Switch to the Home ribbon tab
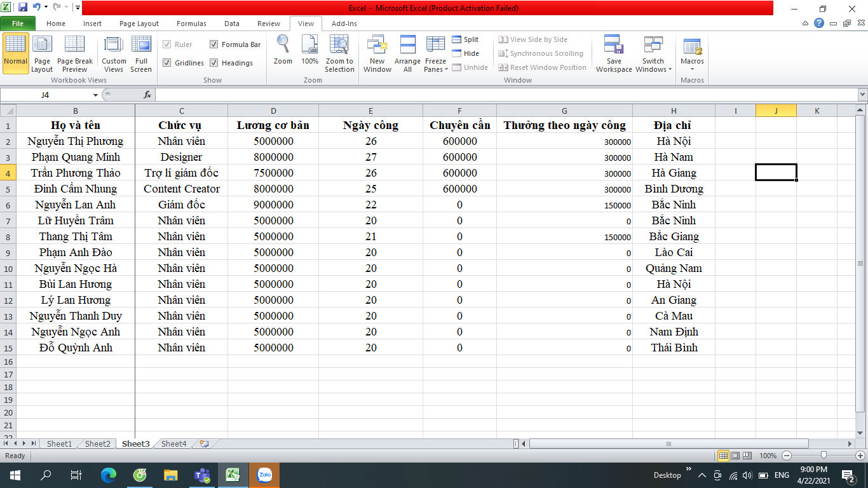 56,24
